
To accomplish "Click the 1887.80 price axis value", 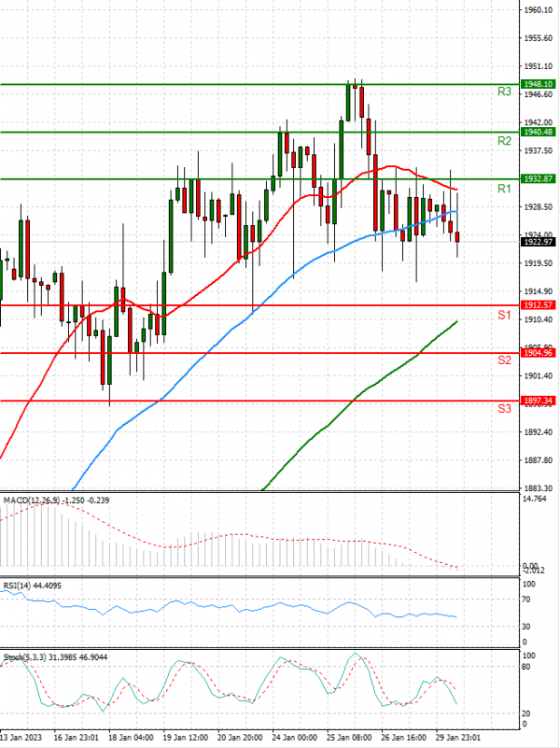I will 539,460.
